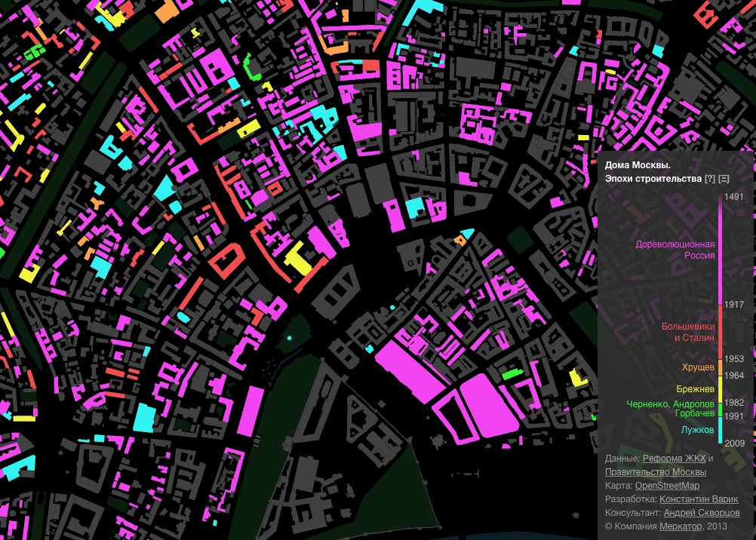Toggle the Хрущев epoch label

point(698,367)
